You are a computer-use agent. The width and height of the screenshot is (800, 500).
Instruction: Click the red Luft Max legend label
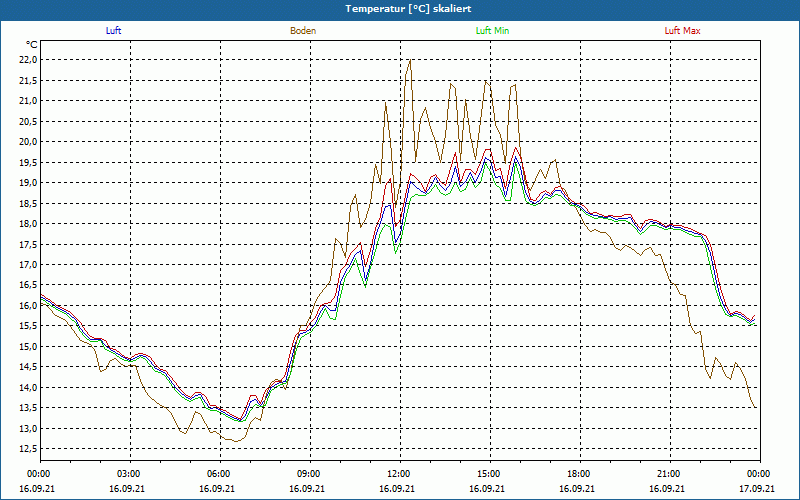pos(682,31)
